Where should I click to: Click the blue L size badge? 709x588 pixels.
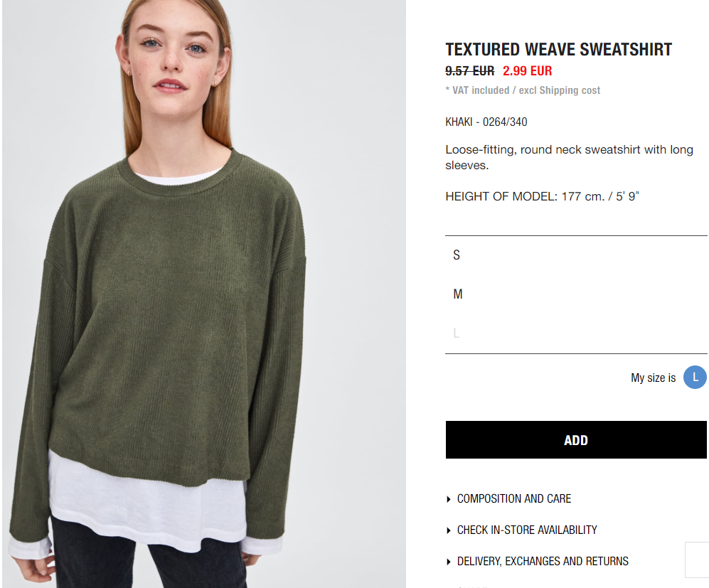[x=695, y=377]
